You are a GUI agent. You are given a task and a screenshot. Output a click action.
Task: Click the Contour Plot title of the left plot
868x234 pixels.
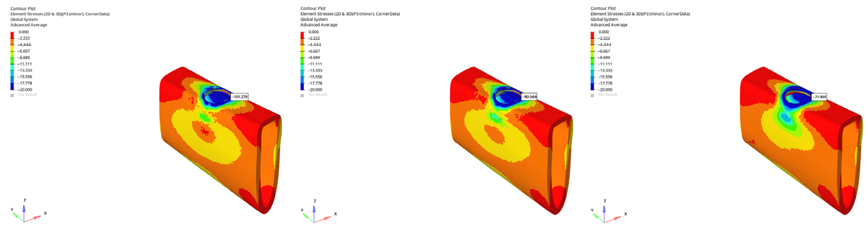pos(23,8)
